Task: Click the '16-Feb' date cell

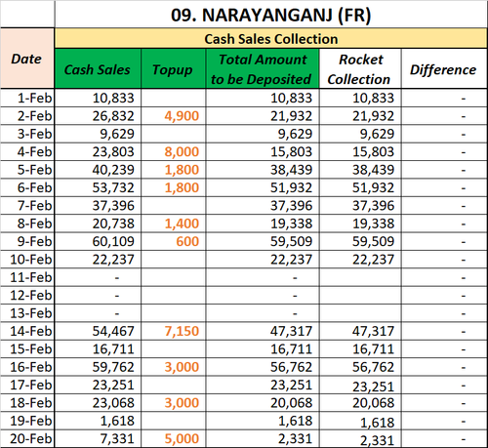Action: coord(27,367)
